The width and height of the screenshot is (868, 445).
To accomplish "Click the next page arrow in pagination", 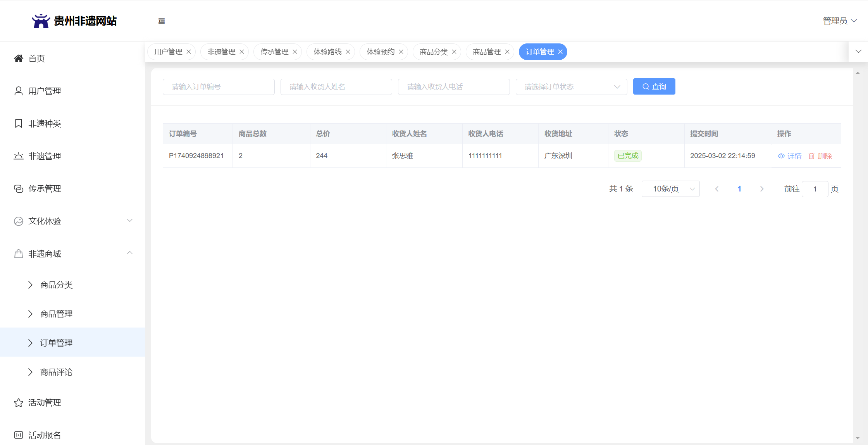I will pos(762,189).
